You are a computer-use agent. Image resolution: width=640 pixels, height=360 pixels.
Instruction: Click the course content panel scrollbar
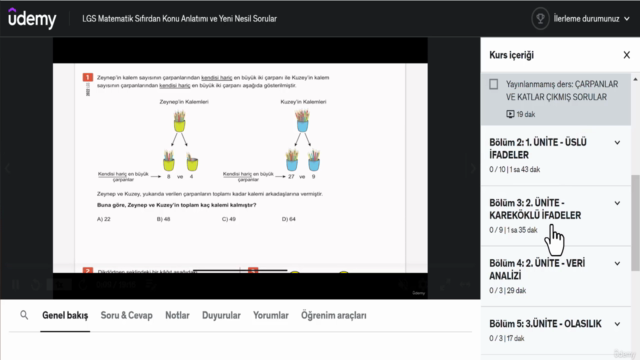tap(635, 222)
